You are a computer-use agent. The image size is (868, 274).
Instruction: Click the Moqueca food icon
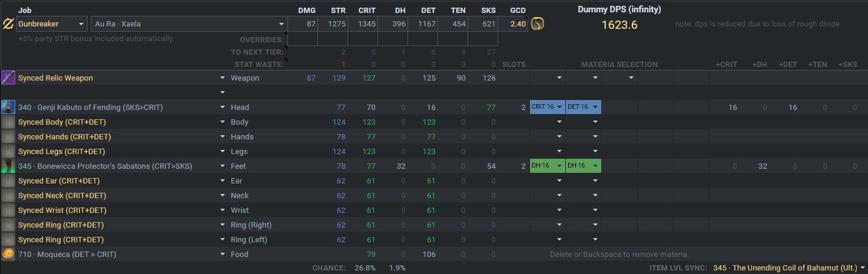pyautogui.click(x=8, y=254)
